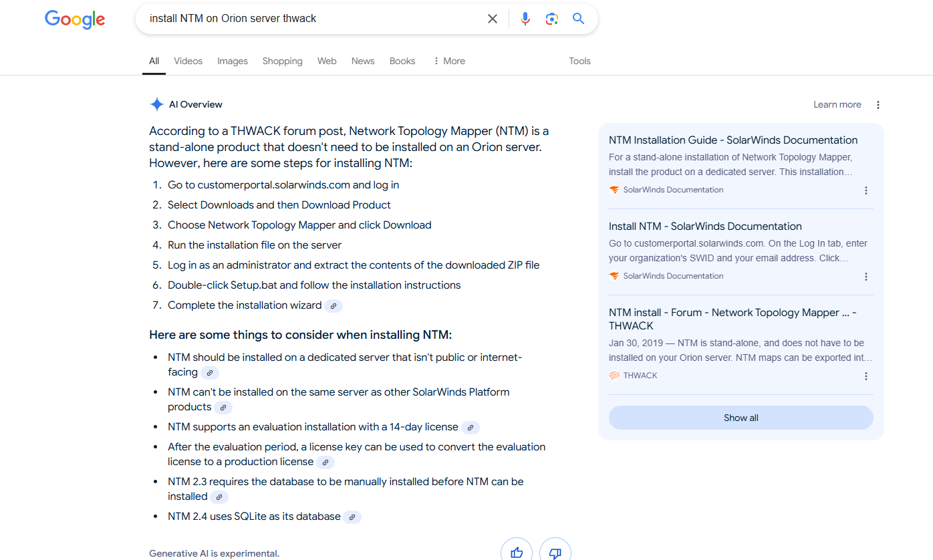Click 'Go to customerportal.solarwinds.com' snippet in source card

[x=739, y=251]
